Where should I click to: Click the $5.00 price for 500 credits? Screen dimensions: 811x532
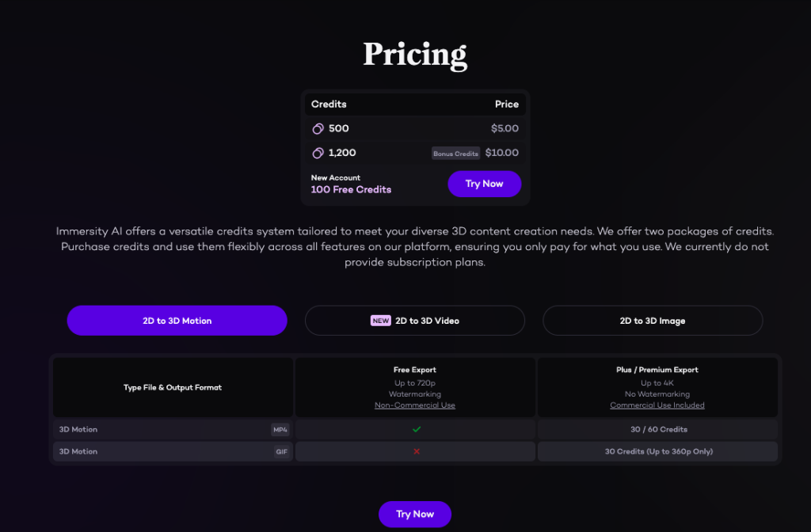504,128
